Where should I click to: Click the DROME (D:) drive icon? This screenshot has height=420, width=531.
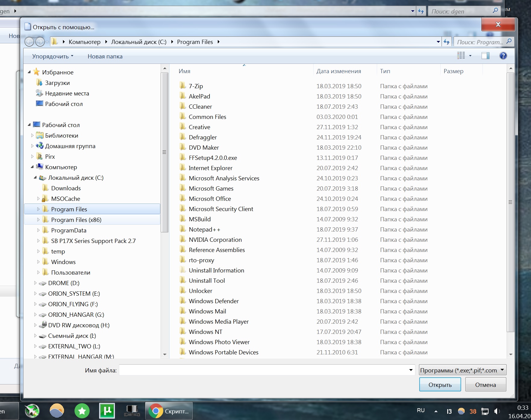43,283
